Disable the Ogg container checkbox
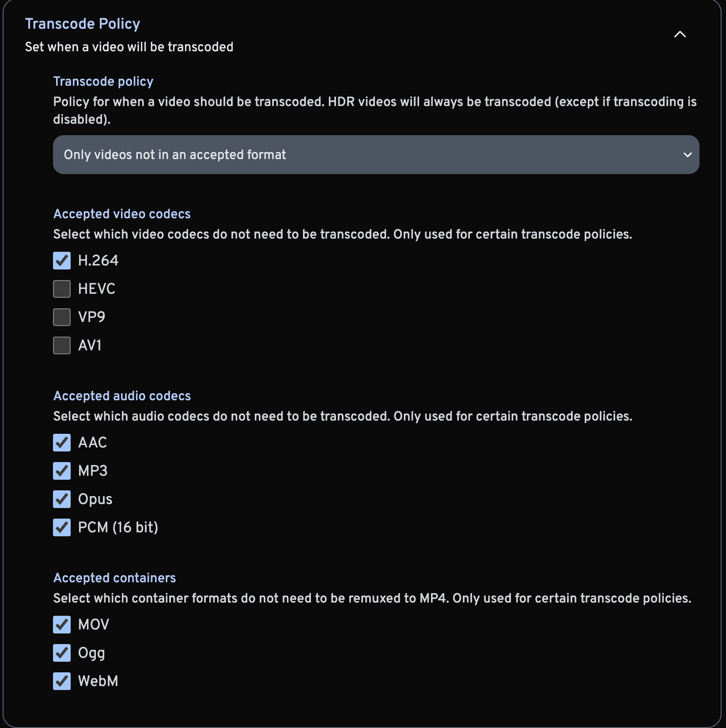The height and width of the screenshot is (728, 726). [62, 653]
